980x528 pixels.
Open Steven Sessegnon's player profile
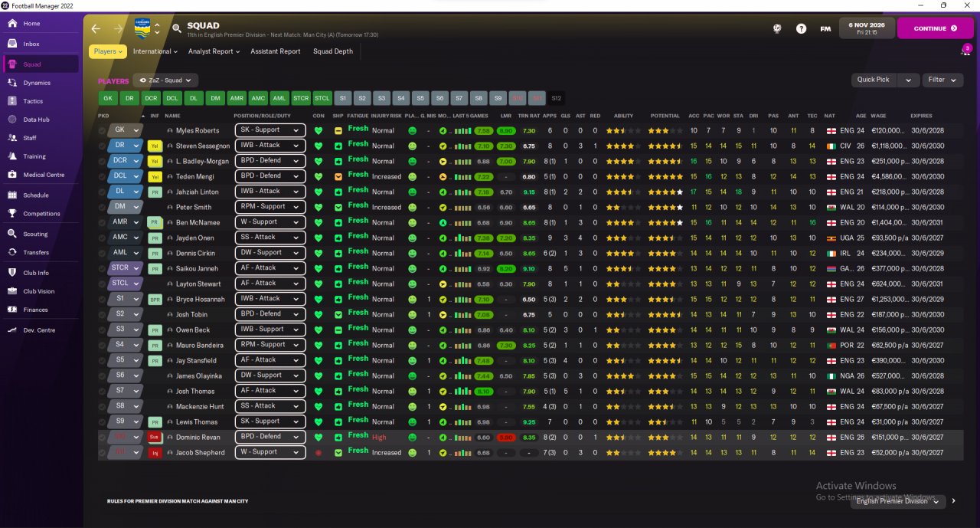tap(203, 146)
